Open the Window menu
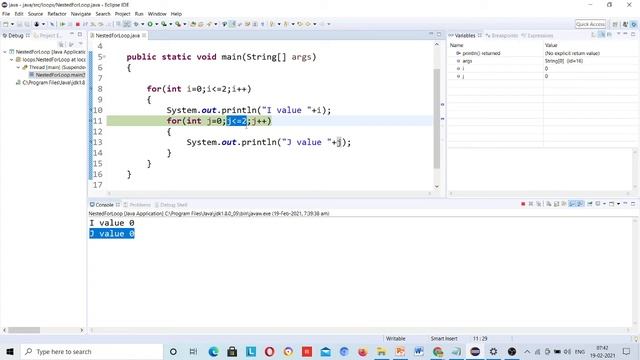Image resolution: width=640 pixels, height=360 pixels. pos(157,14)
